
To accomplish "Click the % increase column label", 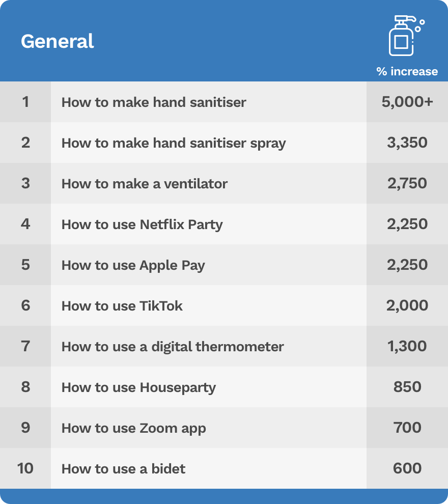I will [407, 71].
